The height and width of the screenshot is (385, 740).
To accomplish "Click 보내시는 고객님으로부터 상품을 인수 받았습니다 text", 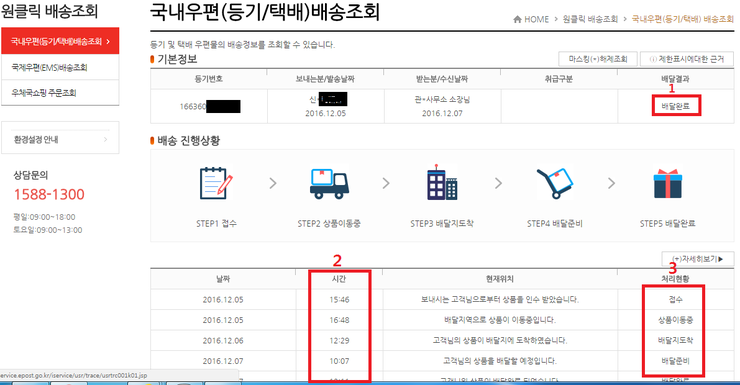I will tap(500, 299).
